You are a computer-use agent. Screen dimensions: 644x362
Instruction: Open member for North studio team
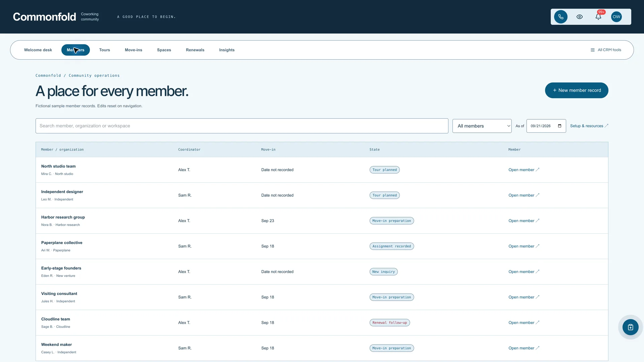point(524,170)
